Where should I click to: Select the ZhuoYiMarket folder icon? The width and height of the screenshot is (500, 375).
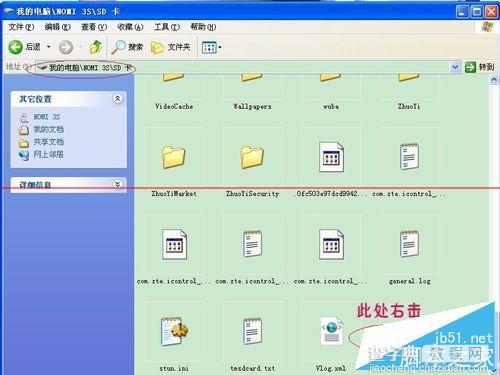[174, 157]
